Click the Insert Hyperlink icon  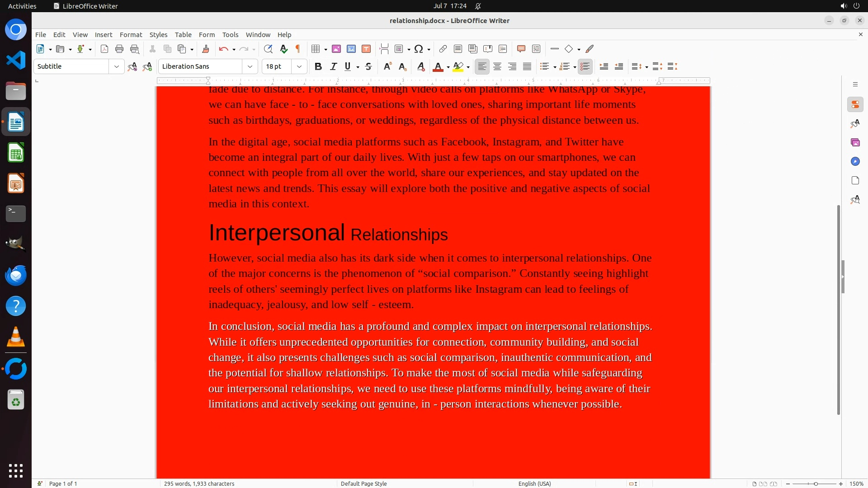(x=443, y=49)
